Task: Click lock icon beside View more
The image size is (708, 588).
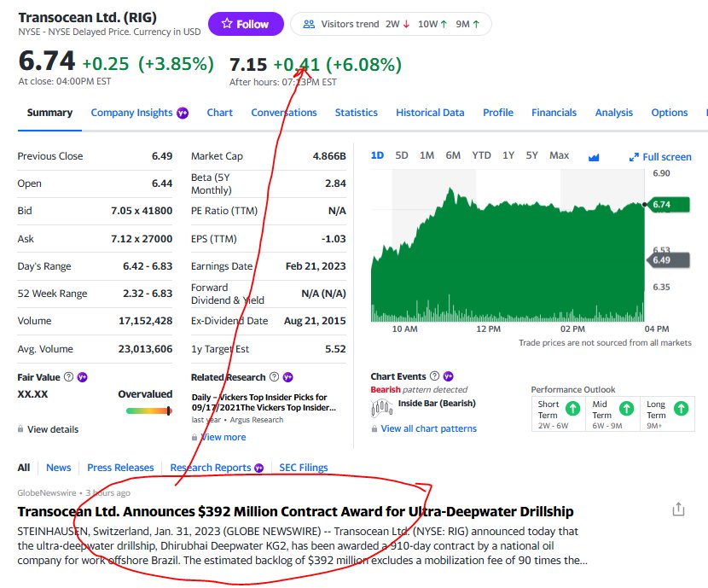Action: 194,437
